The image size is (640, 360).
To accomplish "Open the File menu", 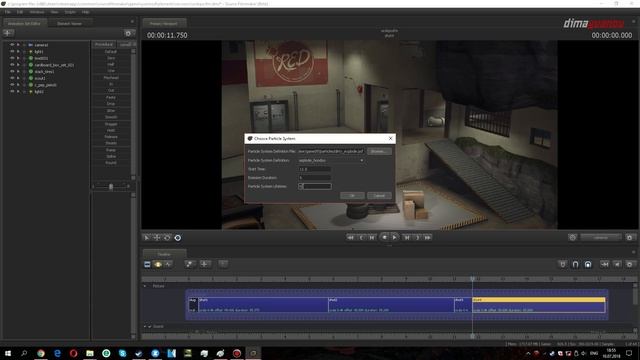I will click(8, 12).
